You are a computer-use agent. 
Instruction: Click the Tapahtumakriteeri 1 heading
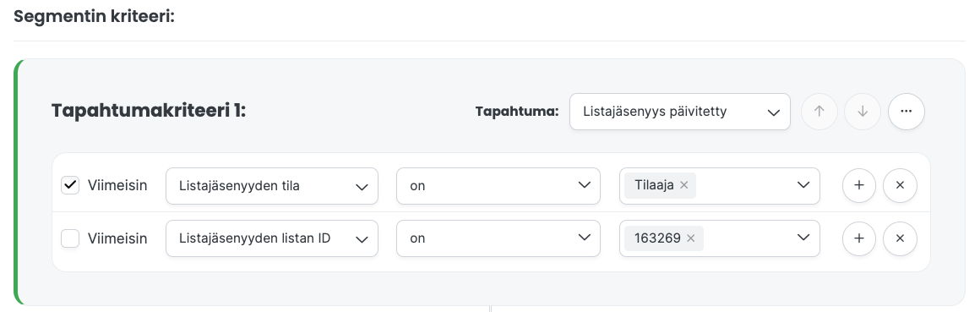click(149, 111)
